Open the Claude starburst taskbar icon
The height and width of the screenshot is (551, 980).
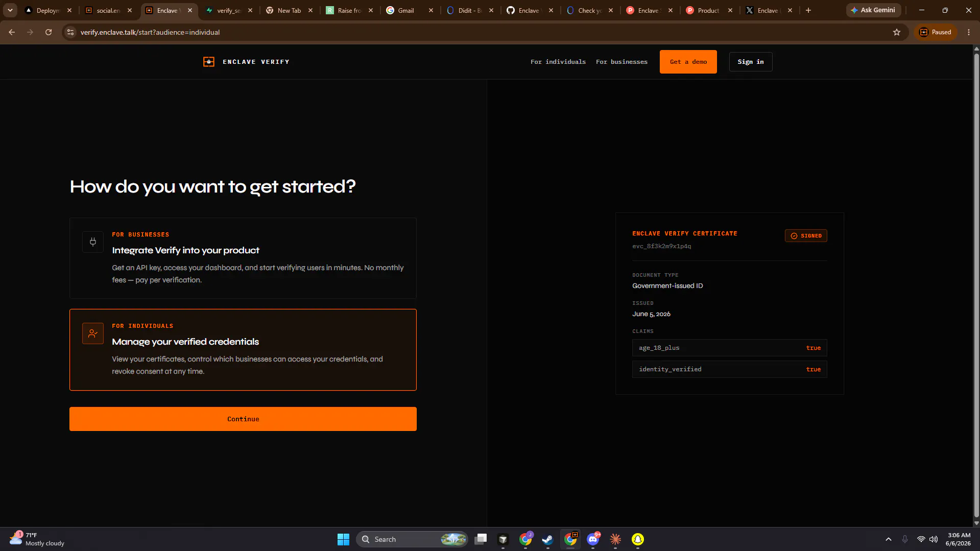[x=615, y=539]
